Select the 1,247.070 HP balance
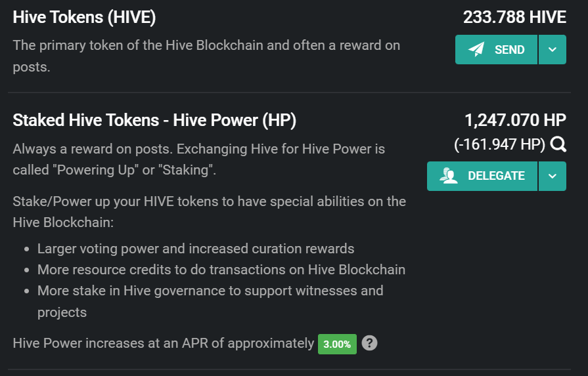Image resolution: width=588 pixels, height=376 pixels. 515,120
